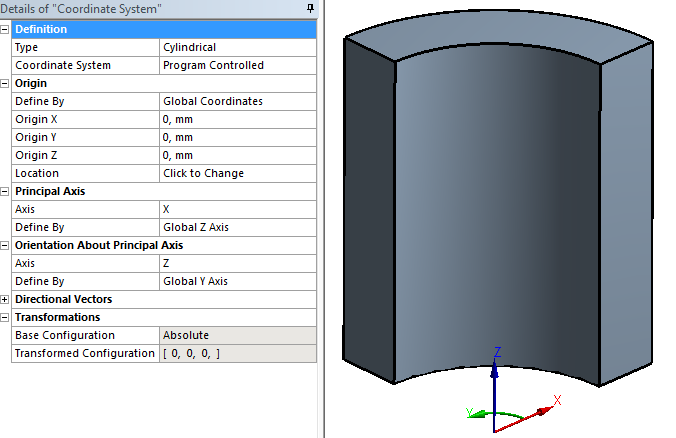Click the Base Configuration label

(65, 335)
